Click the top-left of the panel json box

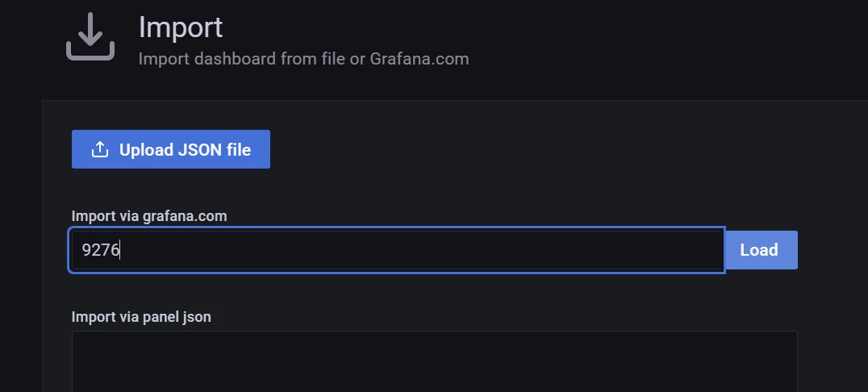click(x=81, y=339)
